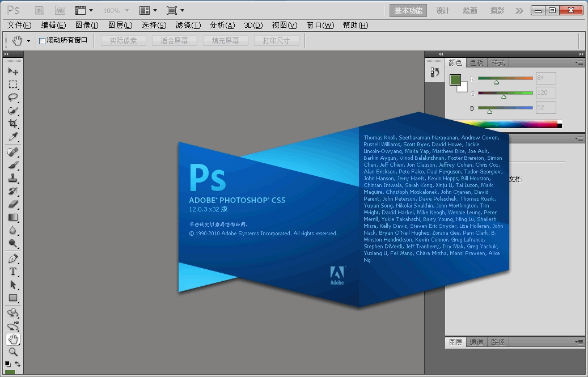Click the 设计 workspace button
This screenshot has height=377, width=588.
pos(443,10)
